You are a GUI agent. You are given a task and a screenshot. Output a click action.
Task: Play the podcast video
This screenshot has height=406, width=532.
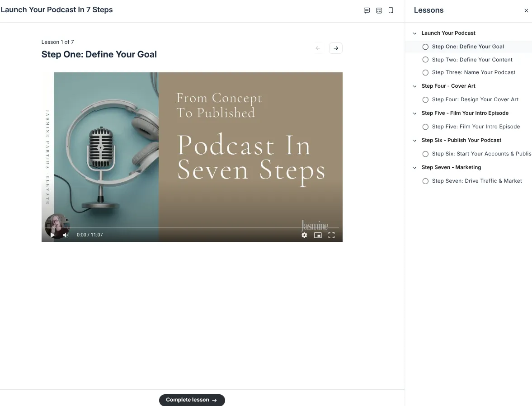(52, 235)
